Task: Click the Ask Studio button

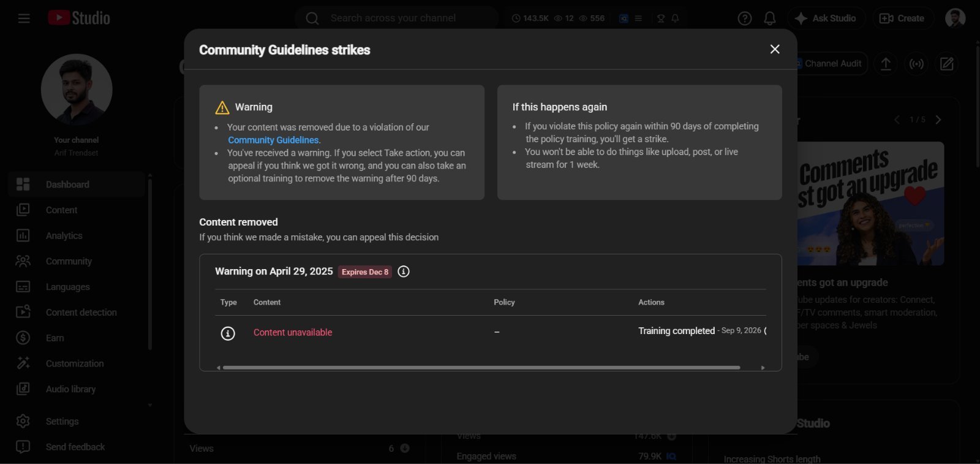Action: pyautogui.click(x=826, y=18)
